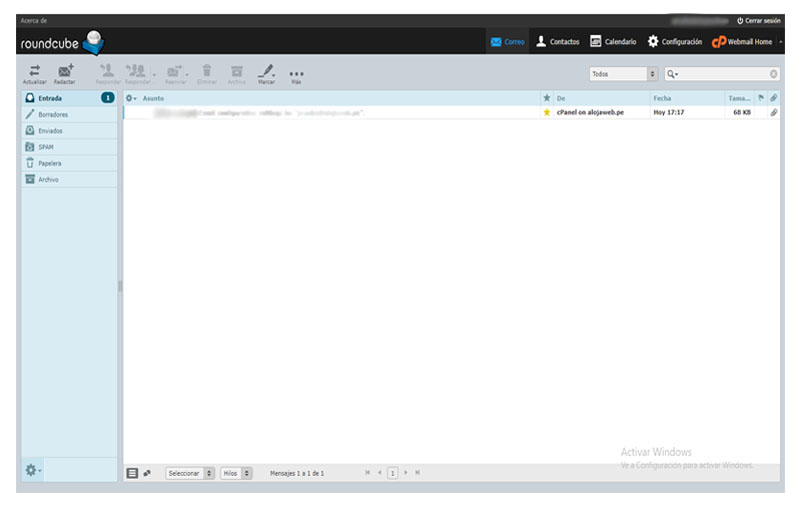The image size is (800, 505).
Task: Sort by the Fecha column header
Action: [x=662, y=98]
